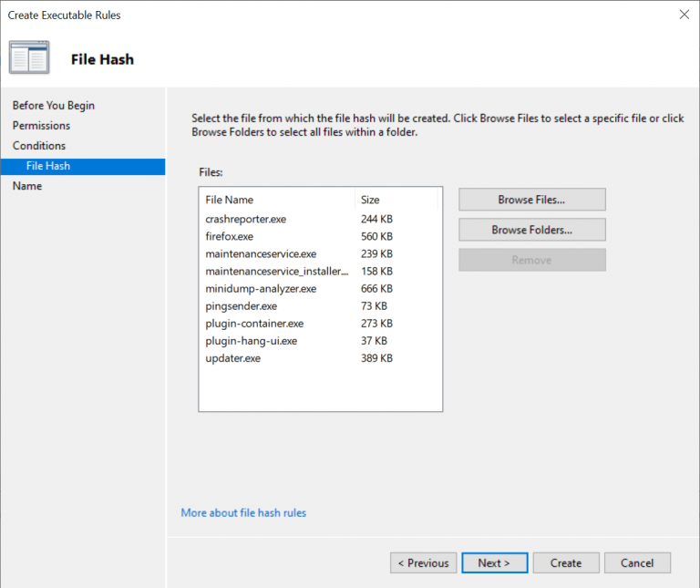Select crashreporter.exe in the files list
Image resolution: width=700 pixels, height=588 pixels.
246,220
